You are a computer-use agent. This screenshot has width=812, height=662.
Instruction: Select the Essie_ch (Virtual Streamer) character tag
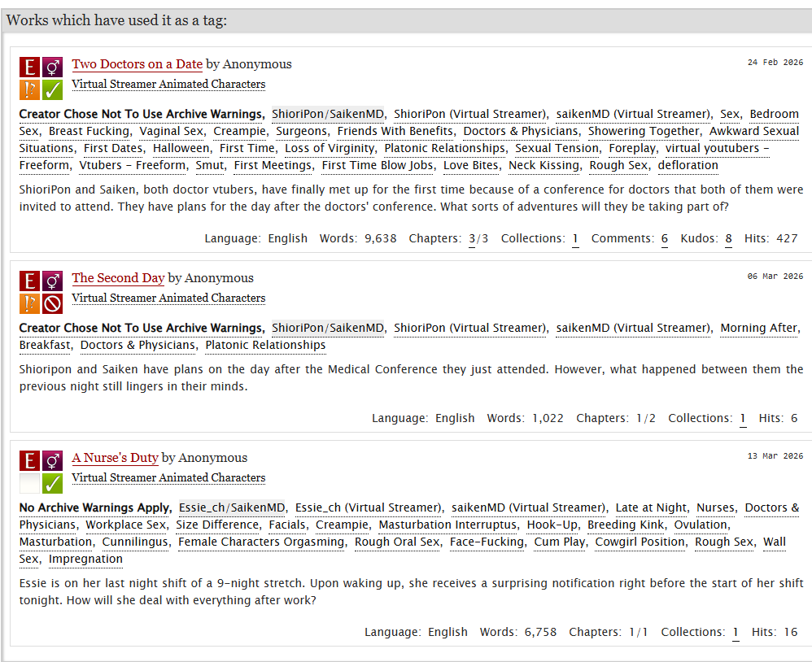click(x=369, y=507)
